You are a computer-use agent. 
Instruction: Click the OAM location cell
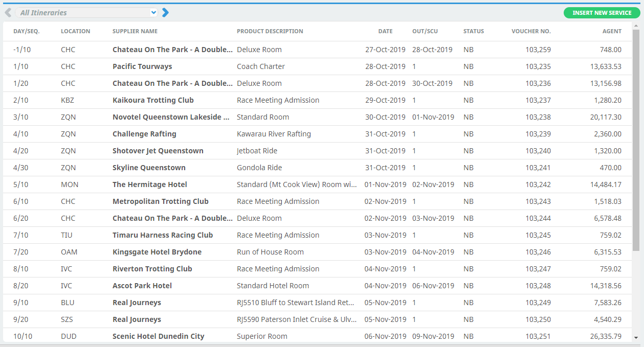(69, 252)
